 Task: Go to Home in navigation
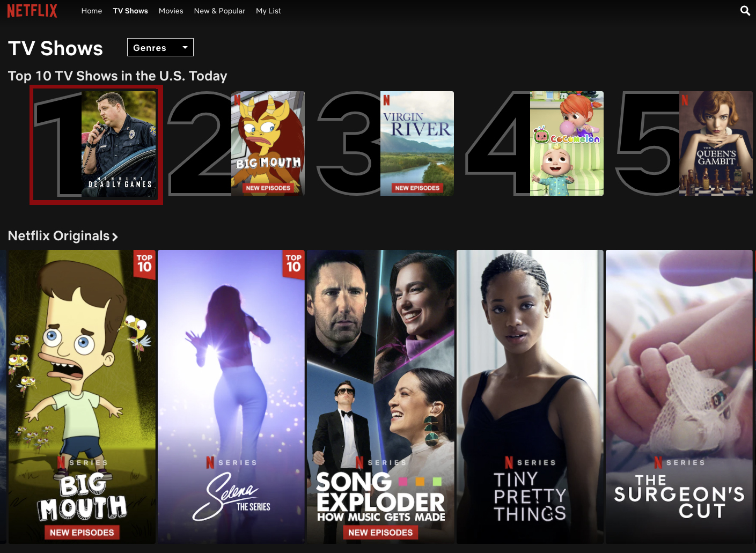pos(92,11)
